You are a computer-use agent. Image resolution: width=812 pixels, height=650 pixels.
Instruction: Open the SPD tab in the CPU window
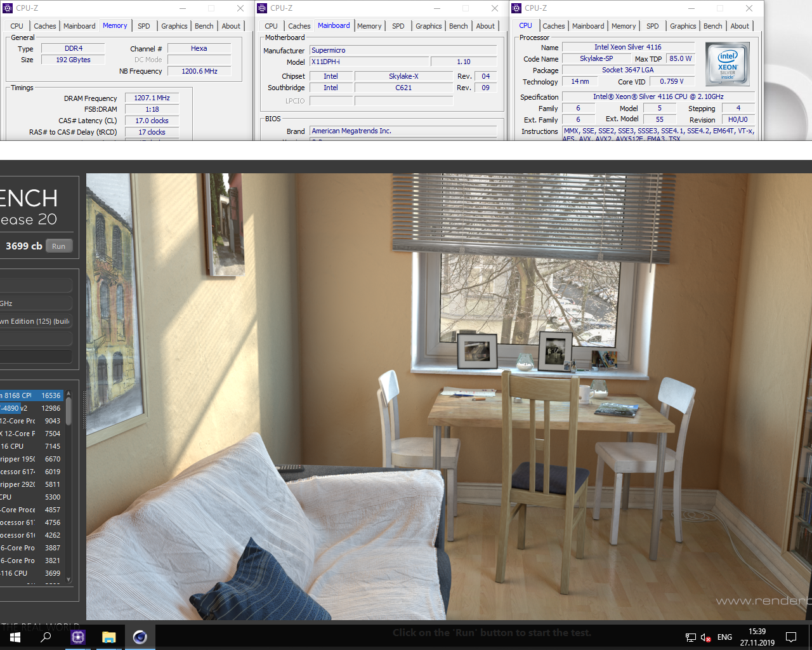click(653, 26)
